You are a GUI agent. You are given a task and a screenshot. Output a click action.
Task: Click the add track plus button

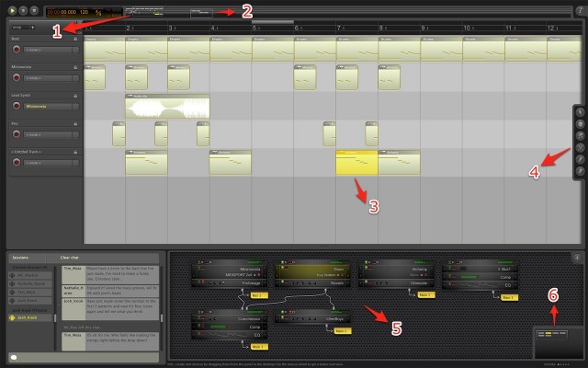click(x=33, y=29)
